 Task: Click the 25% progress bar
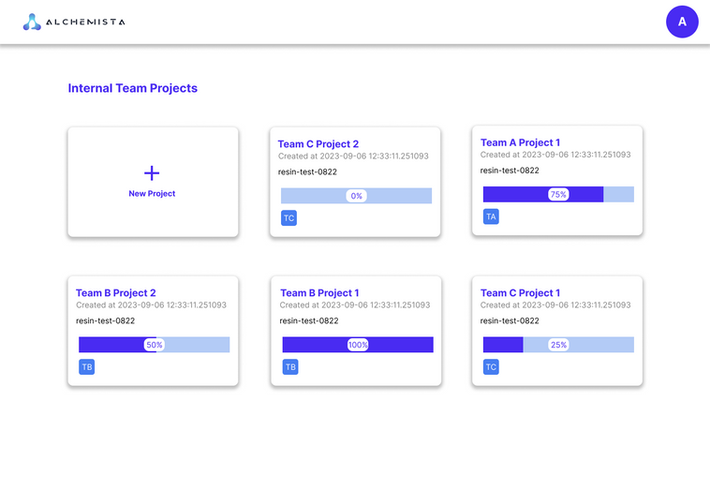coord(558,345)
